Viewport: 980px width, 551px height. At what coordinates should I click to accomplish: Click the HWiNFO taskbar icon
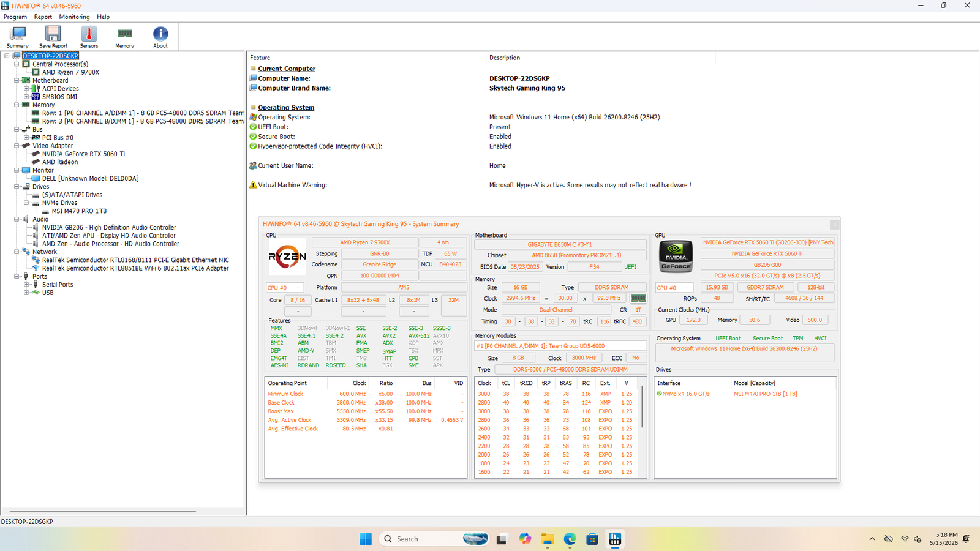pyautogui.click(x=615, y=539)
